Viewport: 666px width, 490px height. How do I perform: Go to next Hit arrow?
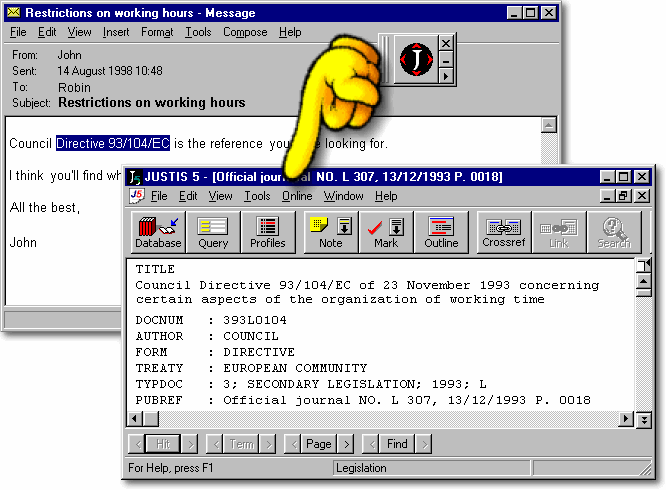(190, 444)
